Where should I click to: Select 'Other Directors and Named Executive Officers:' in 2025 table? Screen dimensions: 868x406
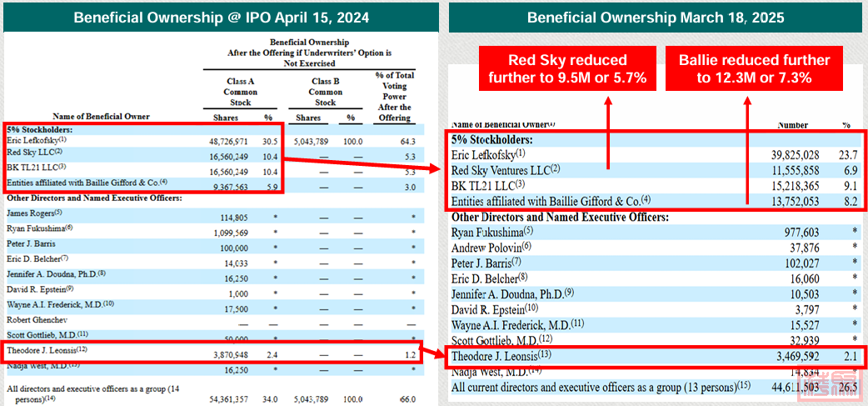click(561, 217)
